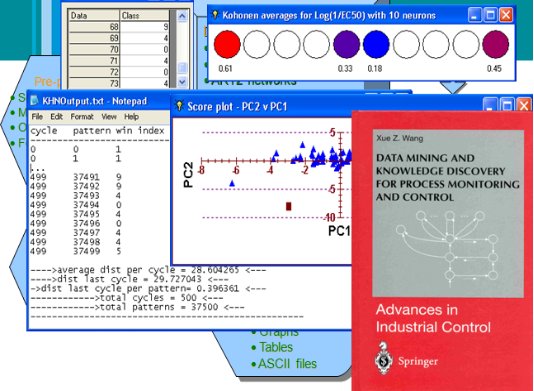Click the lightbulb icon in Kohonen averages title
Screen dimensions: 534x391
pos(215,15)
